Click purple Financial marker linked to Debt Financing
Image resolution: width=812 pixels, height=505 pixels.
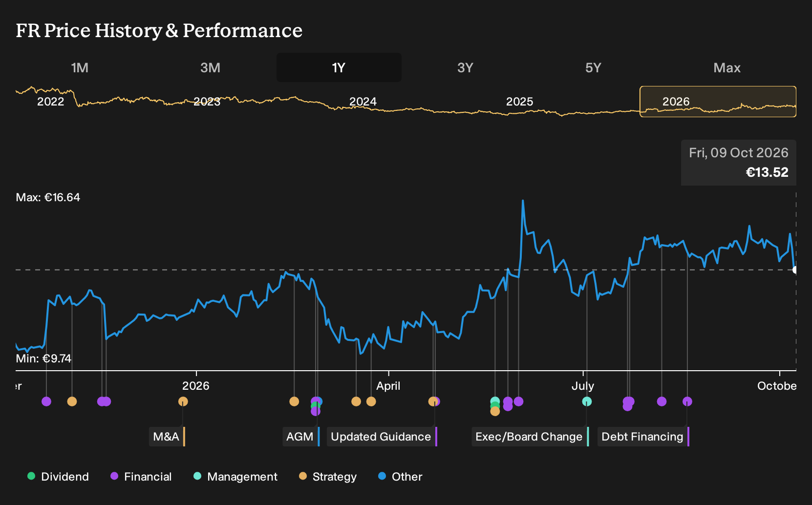(x=687, y=401)
